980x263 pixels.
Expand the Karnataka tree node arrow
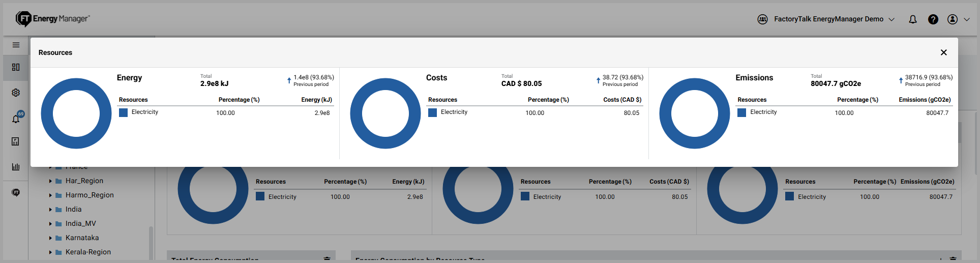[50, 238]
